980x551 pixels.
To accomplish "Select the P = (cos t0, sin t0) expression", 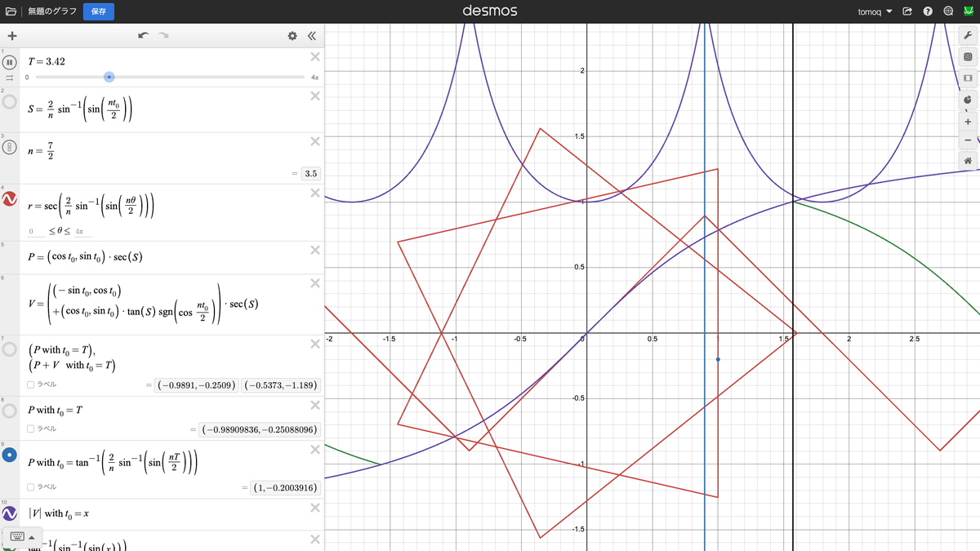I will tap(86, 257).
